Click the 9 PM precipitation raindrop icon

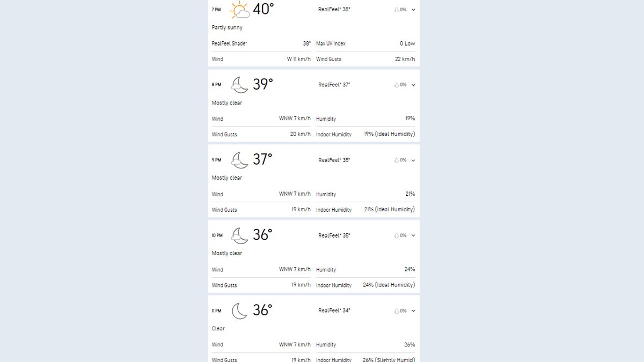[x=397, y=160]
